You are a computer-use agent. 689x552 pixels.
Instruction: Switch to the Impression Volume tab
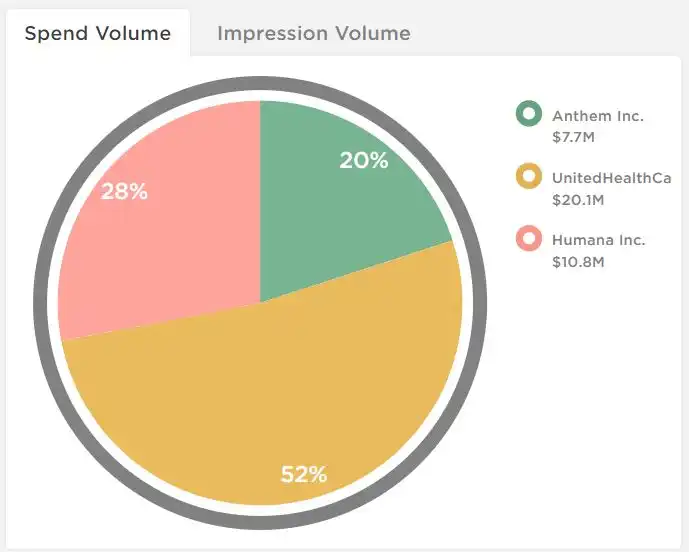tap(314, 33)
